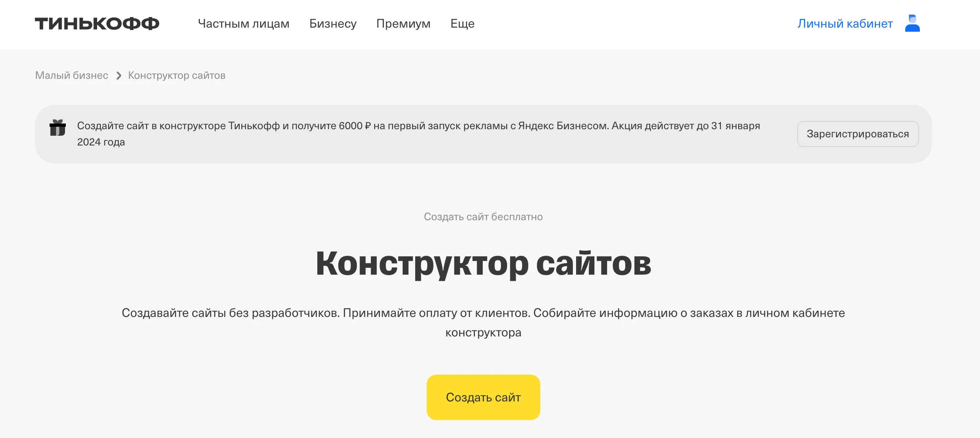Click the Тинькофф logo
The image size is (980, 438).
[x=97, y=23]
